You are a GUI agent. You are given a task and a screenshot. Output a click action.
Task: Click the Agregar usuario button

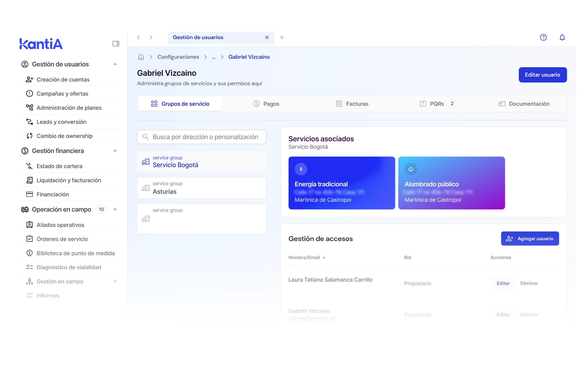pyautogui.click(x=530, y=239)
